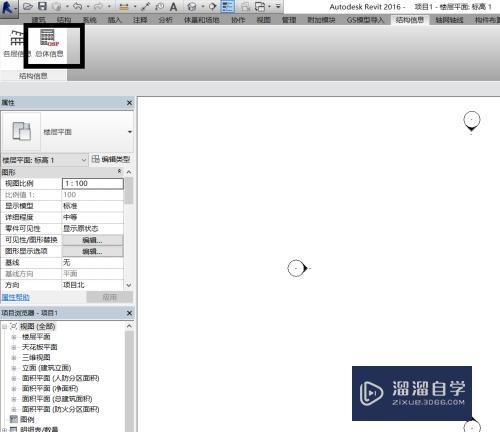Select the active 结构信息 ribbon tab

410,20
